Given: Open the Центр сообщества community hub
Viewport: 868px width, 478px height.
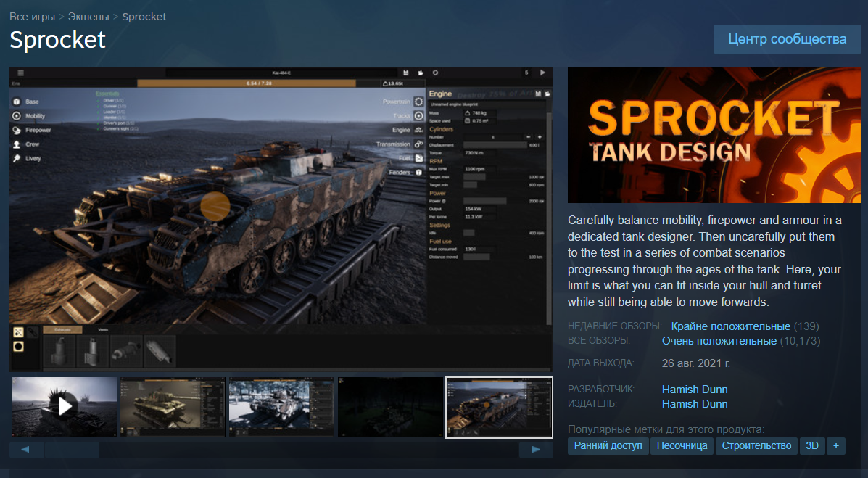Looking at the screenshot, I should tap(787, 39).
